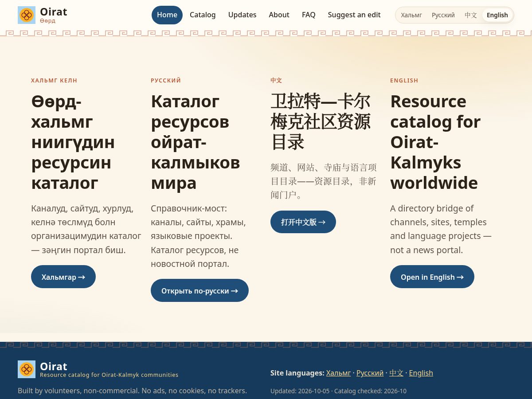Screen dimensions: 532x399
Task: Click the Каналуд, сайтуд description paragraph
Action: tap(86, 229)
